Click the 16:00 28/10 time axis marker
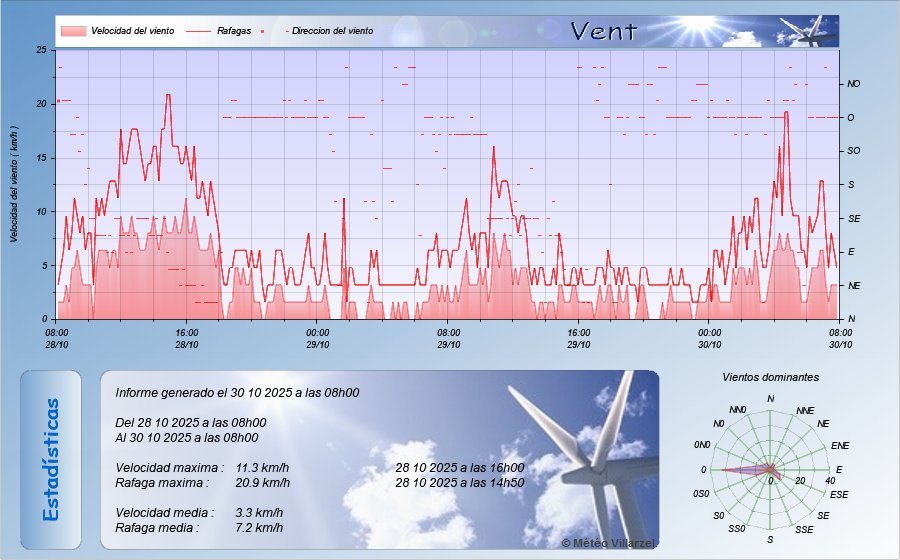900x560 pixels. click(187, 338)
